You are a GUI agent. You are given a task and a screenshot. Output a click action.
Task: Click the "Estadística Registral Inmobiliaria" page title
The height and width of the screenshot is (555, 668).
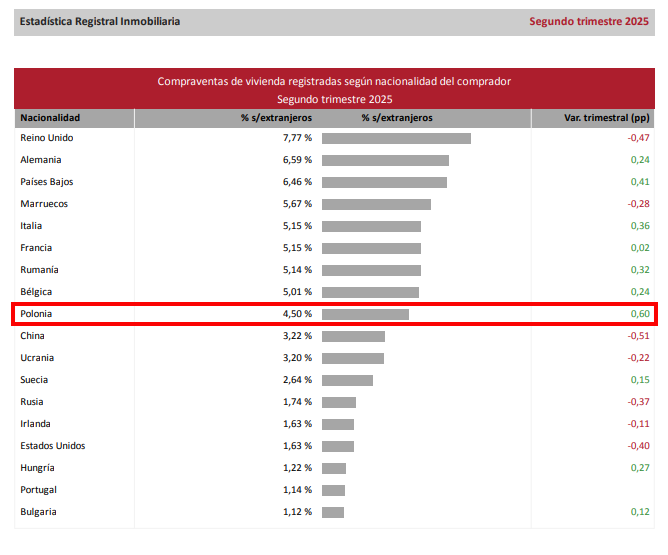pos(100,21)
